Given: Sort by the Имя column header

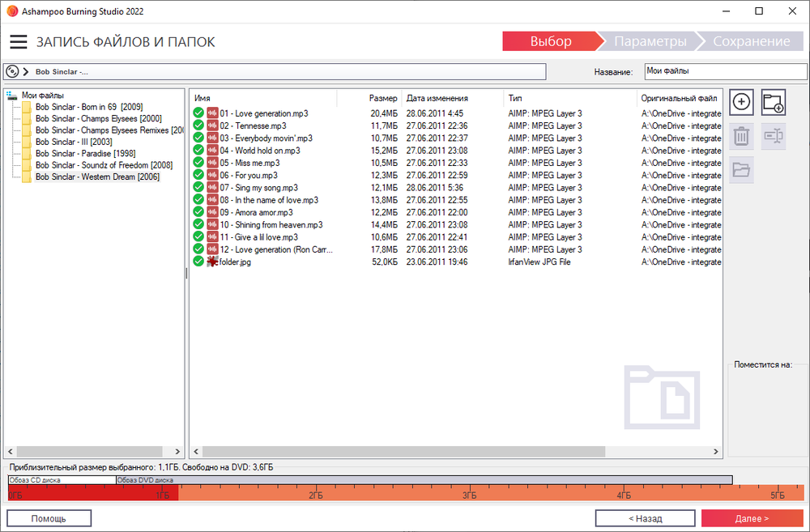Looking at the screenshot, I should [x=263, y=98].
